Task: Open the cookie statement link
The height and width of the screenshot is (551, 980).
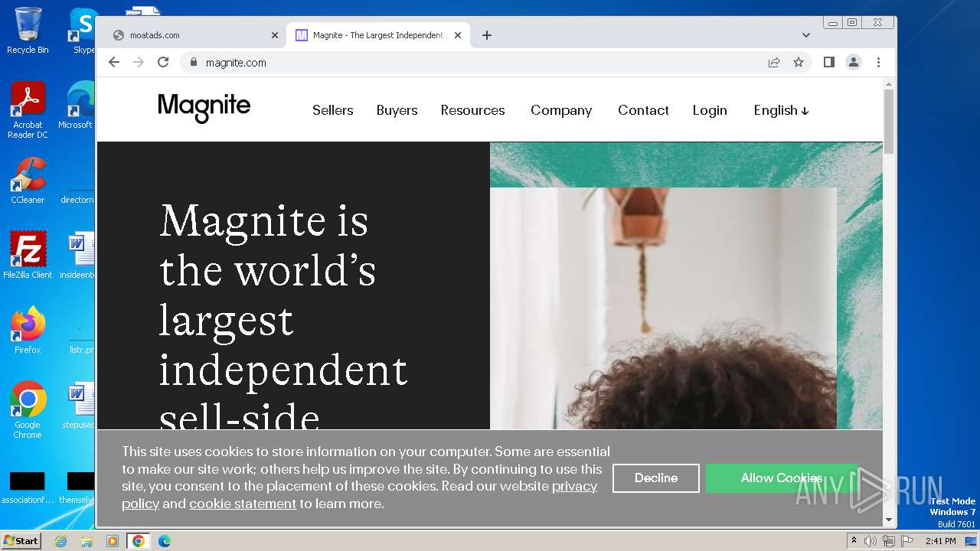Action: (243, 504)
